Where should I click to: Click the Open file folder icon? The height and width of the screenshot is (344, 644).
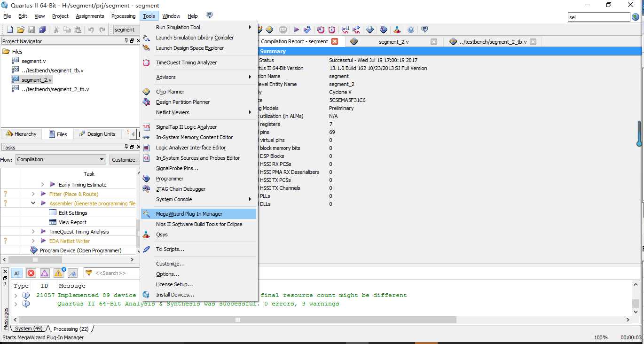20,30
